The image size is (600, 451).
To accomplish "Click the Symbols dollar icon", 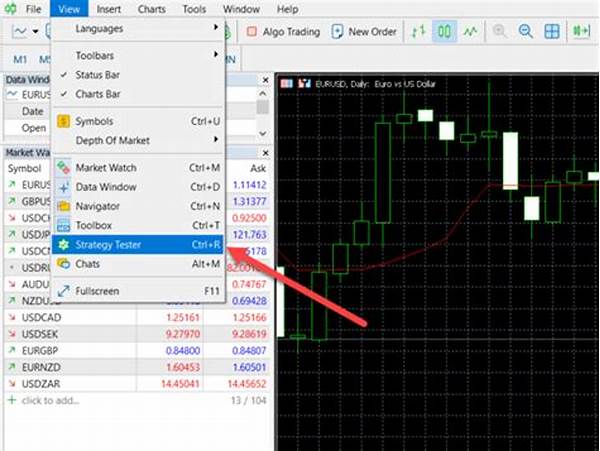I will pos(64,121).
